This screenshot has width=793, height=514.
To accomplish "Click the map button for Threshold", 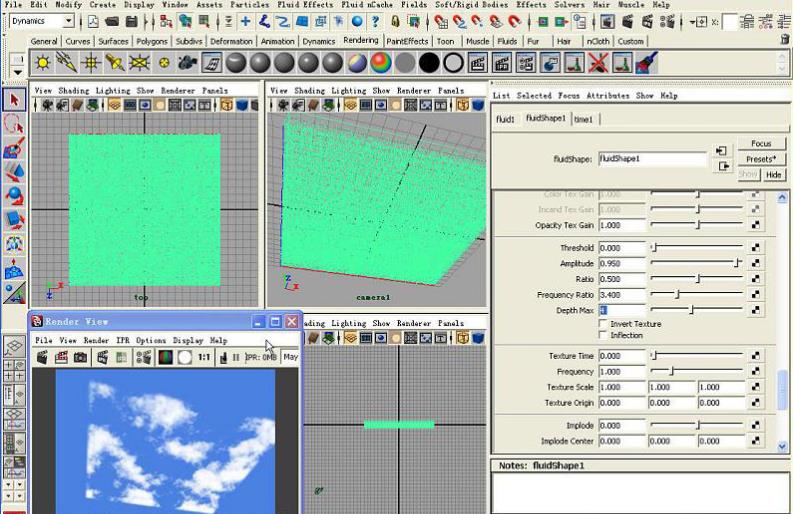I will pyautogui.click(x=756, y=247).
